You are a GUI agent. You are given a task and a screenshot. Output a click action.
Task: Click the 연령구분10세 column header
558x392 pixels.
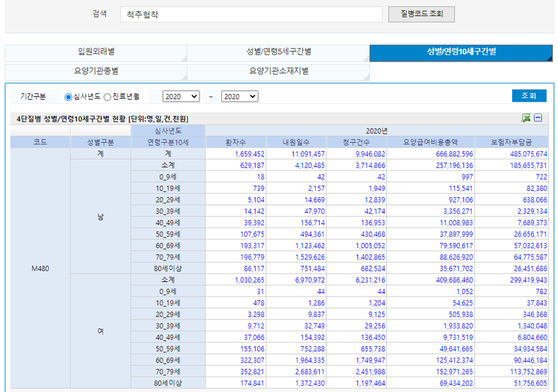coord(168,142)
